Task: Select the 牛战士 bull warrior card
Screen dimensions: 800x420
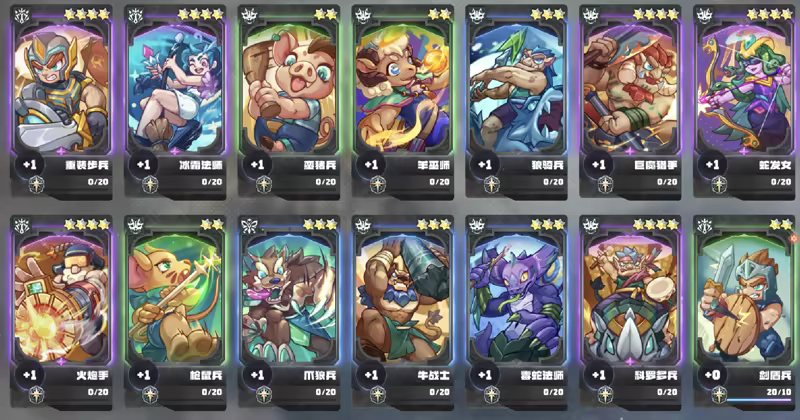Action: [x=403, y=312]
